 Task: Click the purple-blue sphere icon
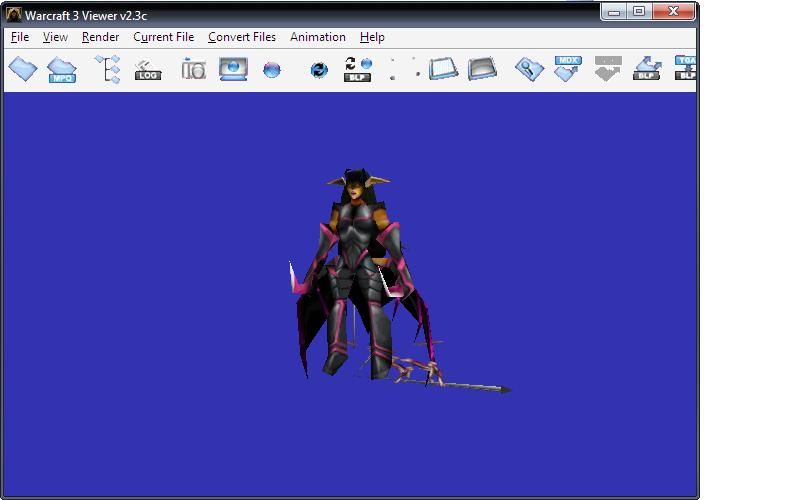click(271, 69)
